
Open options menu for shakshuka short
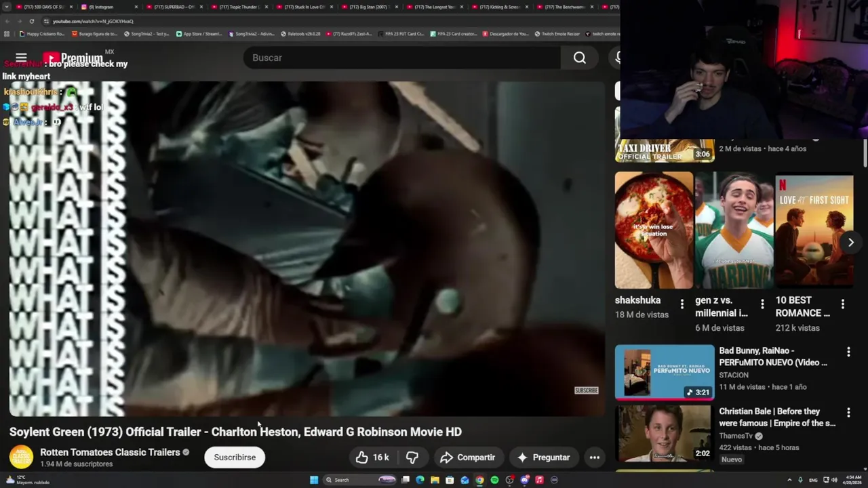(x=682, y=304)
